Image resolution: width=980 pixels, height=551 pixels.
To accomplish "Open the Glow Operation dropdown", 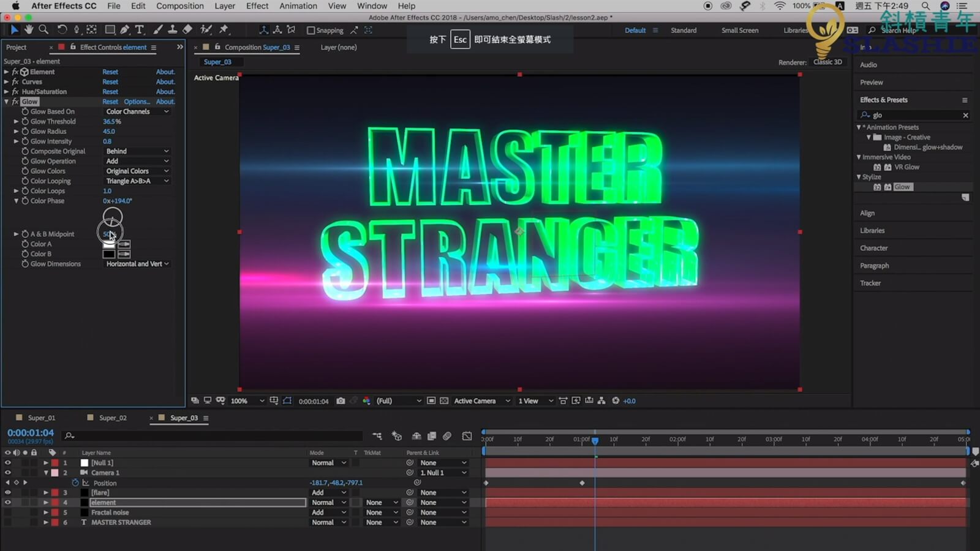I will [x=137, y=161].
